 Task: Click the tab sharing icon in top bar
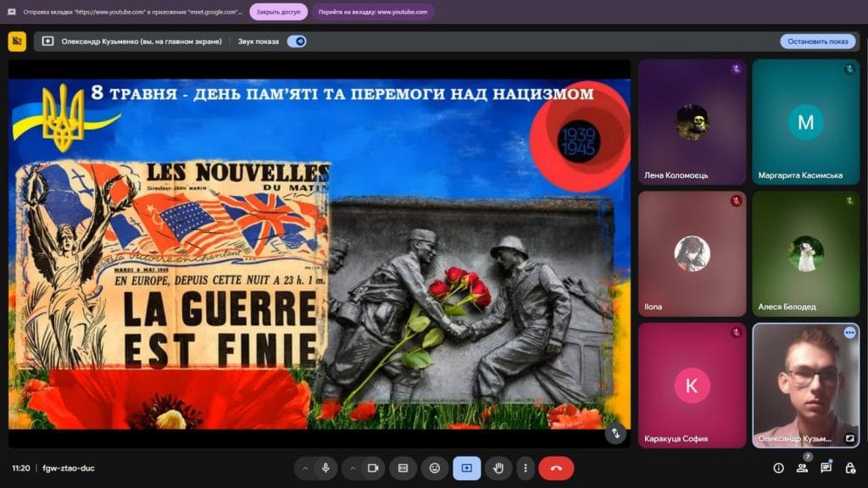point(12,12)
